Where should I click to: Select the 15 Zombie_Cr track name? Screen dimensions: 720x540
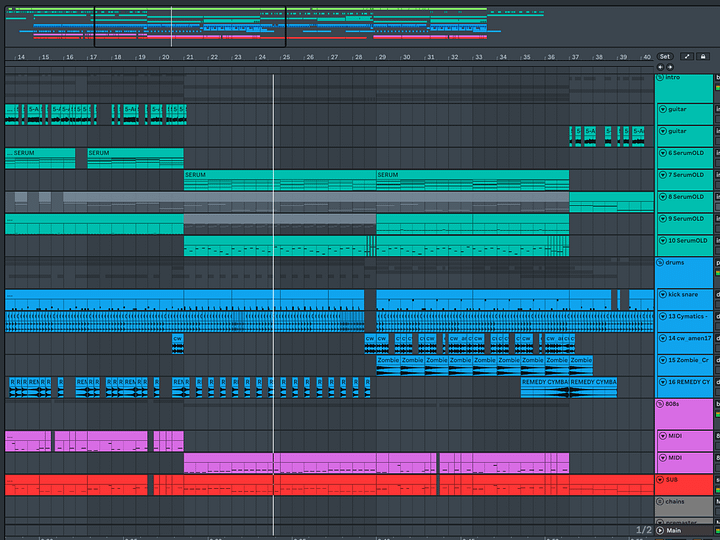tap(689, 360)
